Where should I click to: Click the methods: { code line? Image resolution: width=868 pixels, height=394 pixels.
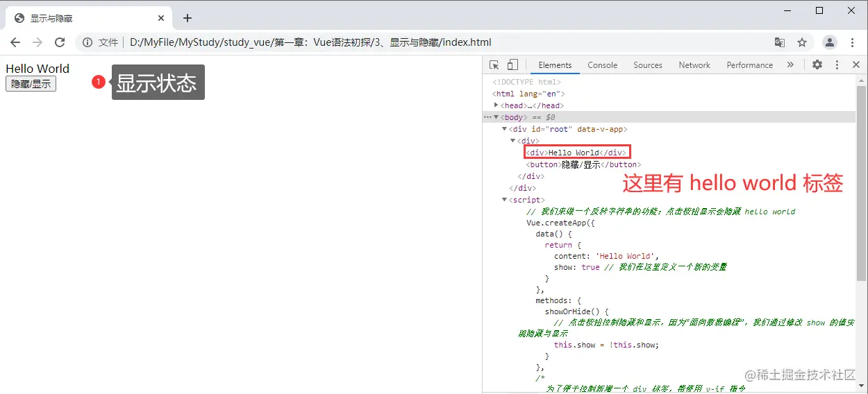558,300
